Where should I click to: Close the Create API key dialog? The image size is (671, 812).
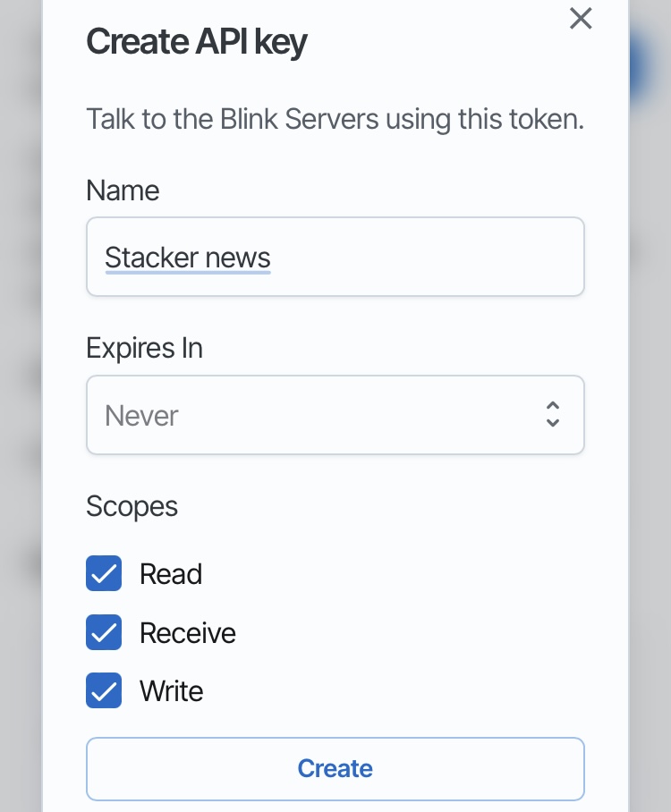[x=581, y=19]
